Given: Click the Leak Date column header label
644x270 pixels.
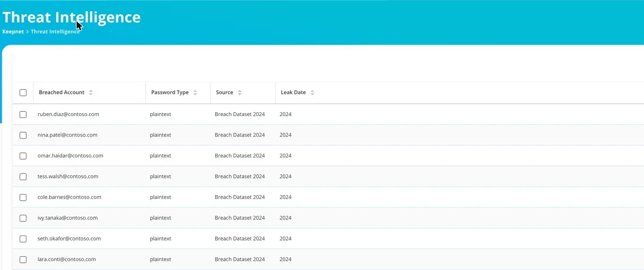Looking at the screenshot, I should click(x=293, y=93).
